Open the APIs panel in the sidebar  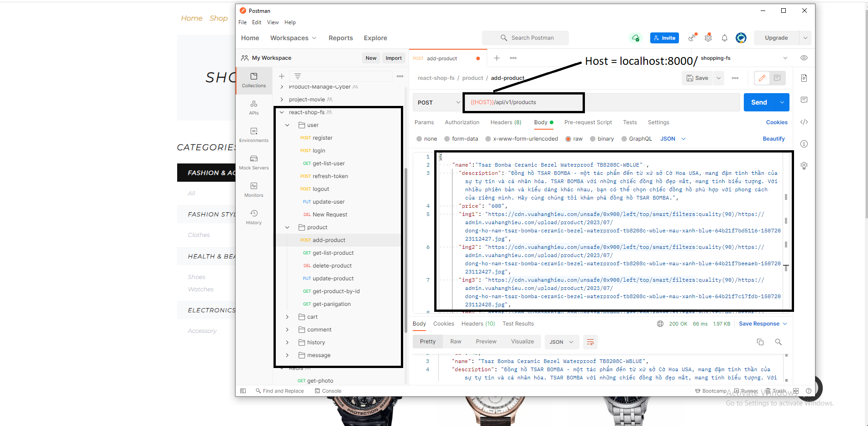tap(254, 108)
